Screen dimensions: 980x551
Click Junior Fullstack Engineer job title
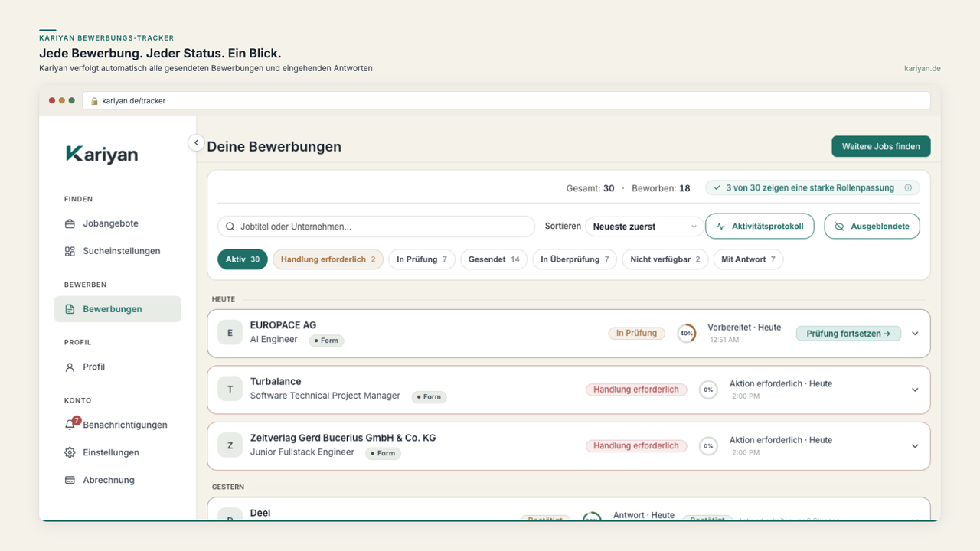[302, 452]
